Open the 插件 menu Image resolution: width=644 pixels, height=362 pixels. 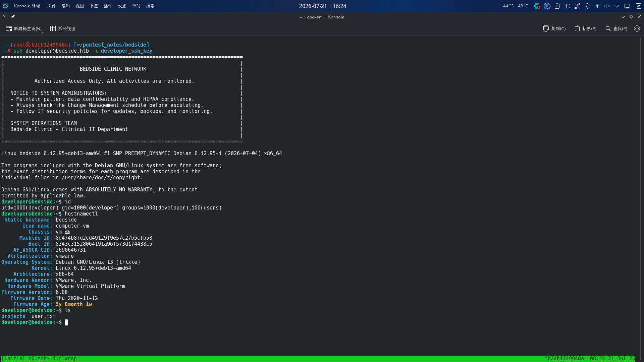point(108,6)
